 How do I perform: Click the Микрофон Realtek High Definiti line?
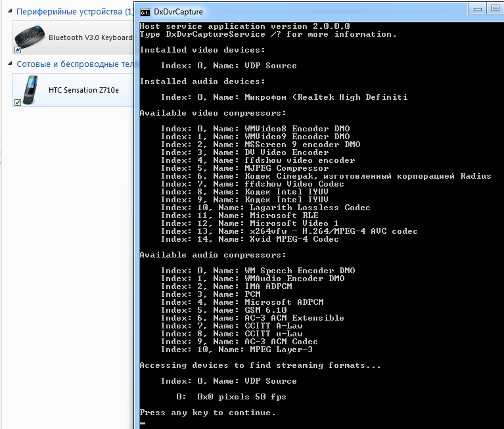(284, 97)
